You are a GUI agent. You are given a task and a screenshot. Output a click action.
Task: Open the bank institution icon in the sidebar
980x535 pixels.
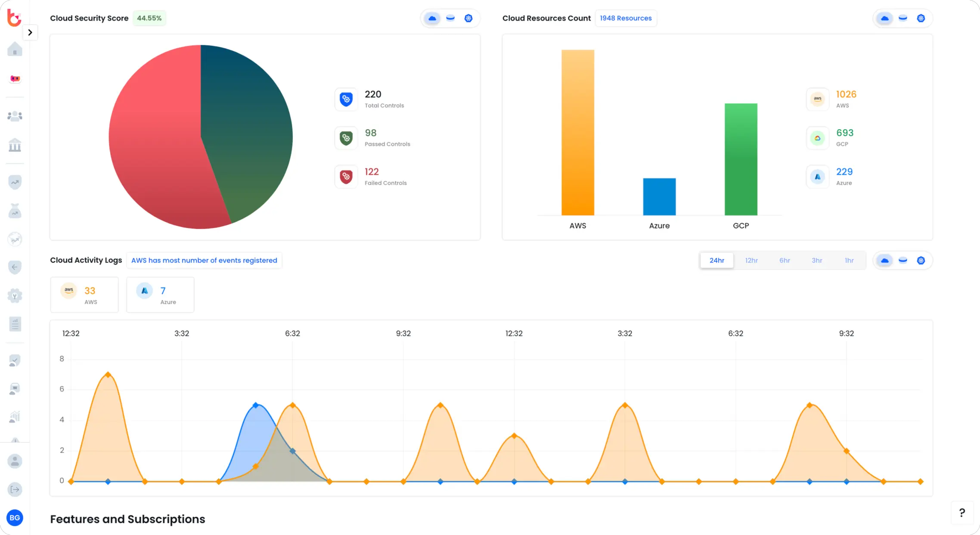point(15,146)
